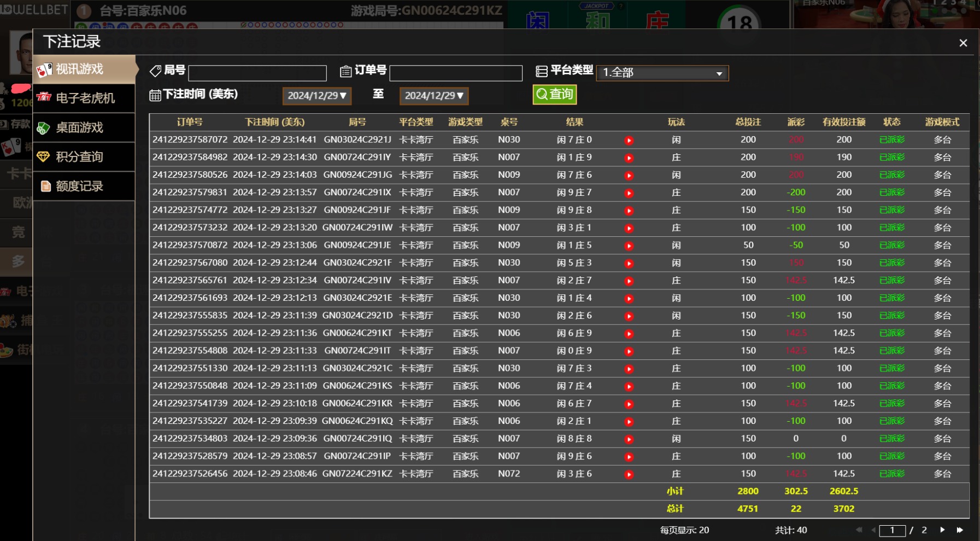Click replay icon in row GN00724C291IX

click(x=629, y=193)
